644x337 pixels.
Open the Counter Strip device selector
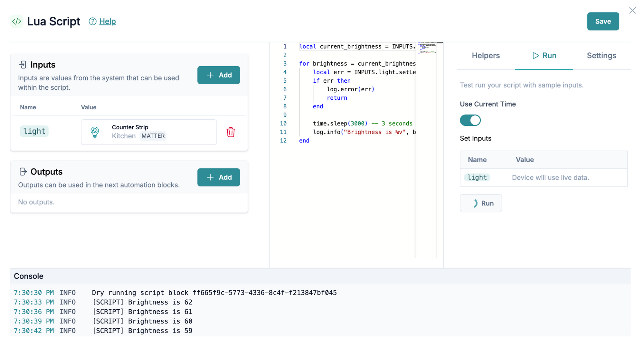click(149, 132)
